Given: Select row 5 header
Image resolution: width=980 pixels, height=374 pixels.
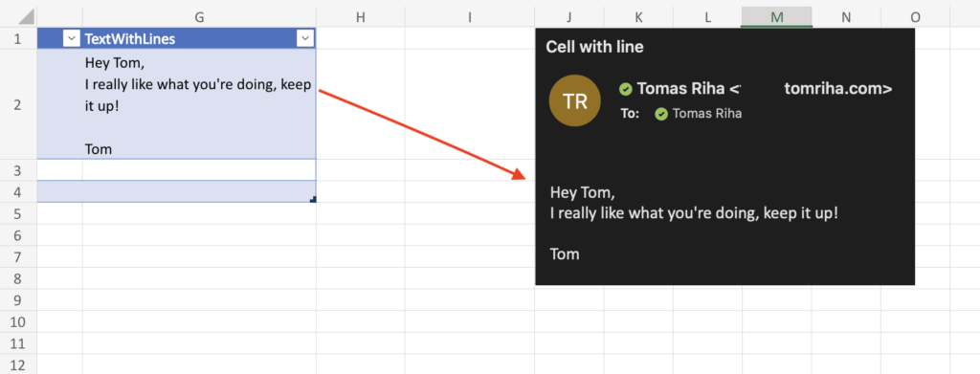Looking at the screenshot, I should pos(17,213).
